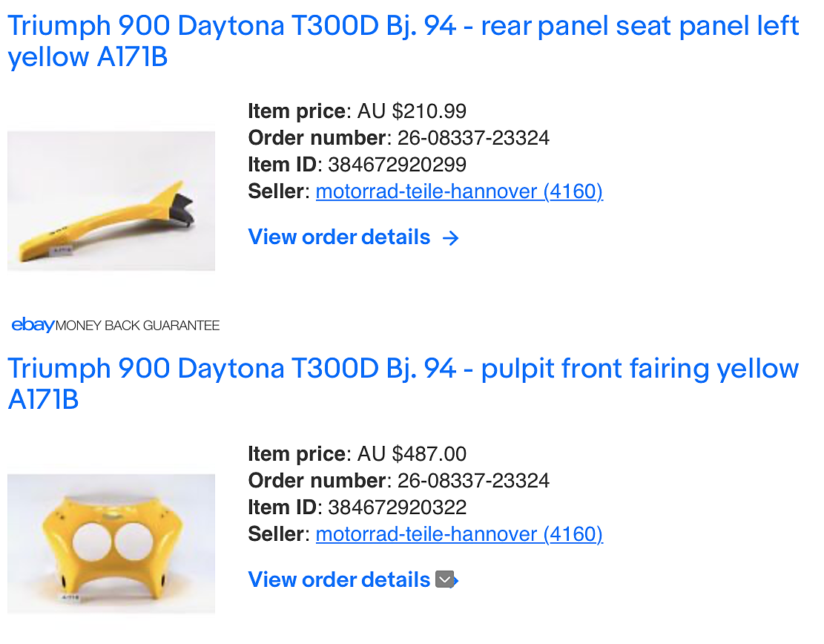The image size is (824, 644).
Task: Click the arrow icon after first View order details
Action: [x=450, y=238]
